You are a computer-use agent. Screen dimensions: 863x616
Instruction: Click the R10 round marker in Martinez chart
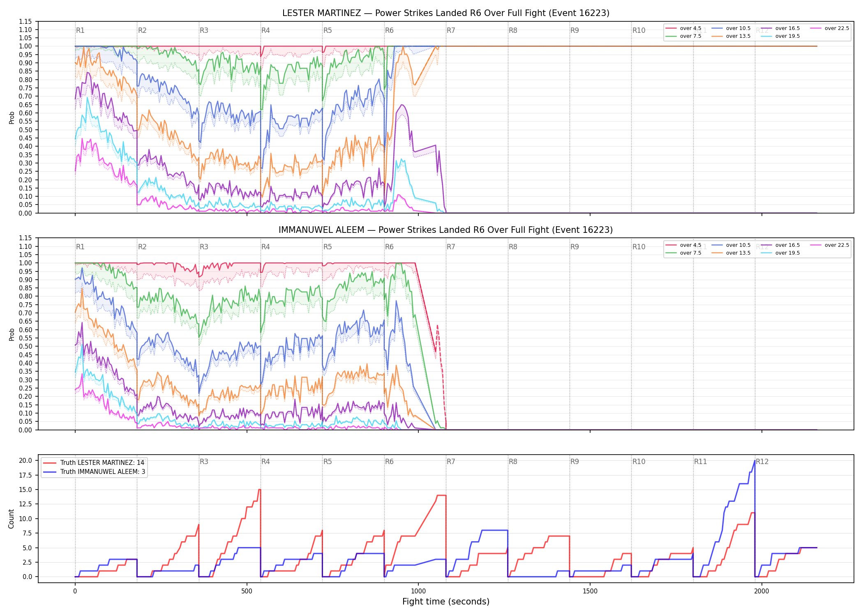639,30
